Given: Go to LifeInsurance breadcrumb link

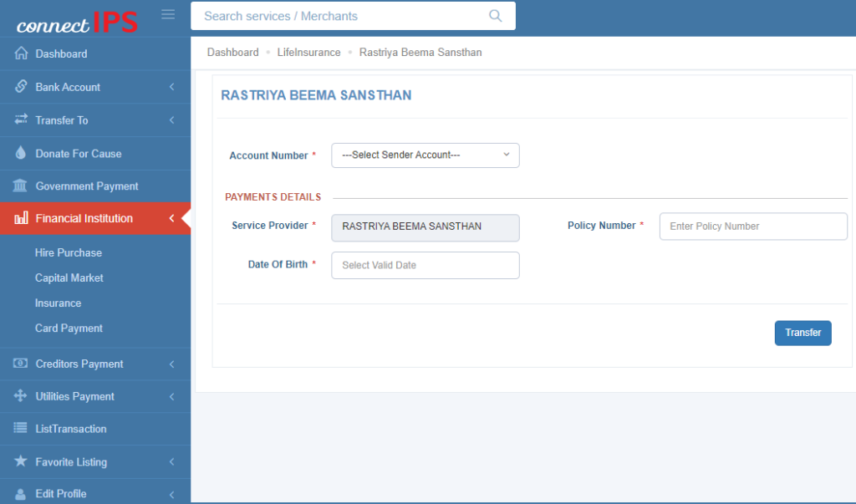Looking at the screenshot, I should (x=308, y=53).
